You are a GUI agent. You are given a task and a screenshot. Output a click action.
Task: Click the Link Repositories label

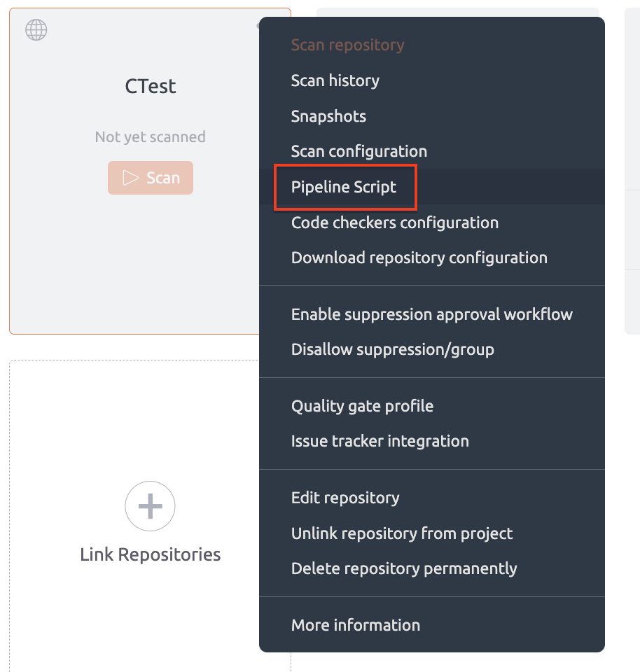tap(150, 554)
